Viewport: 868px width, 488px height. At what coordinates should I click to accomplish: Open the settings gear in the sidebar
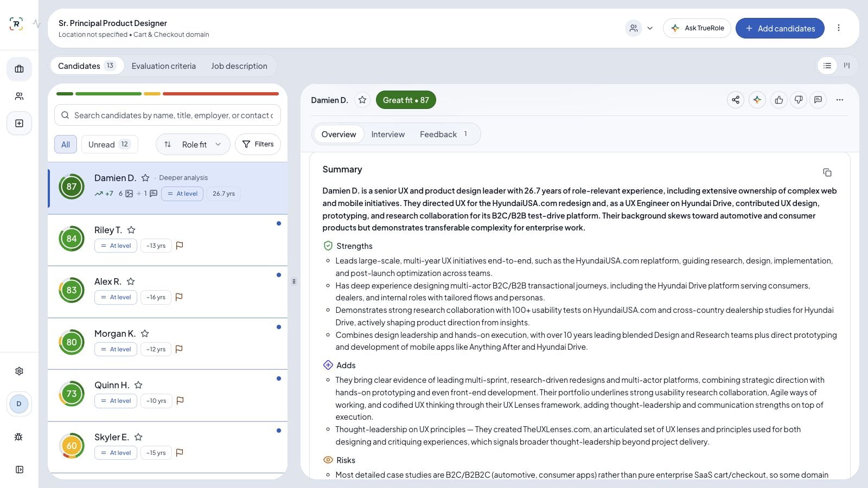click(19, 371)
